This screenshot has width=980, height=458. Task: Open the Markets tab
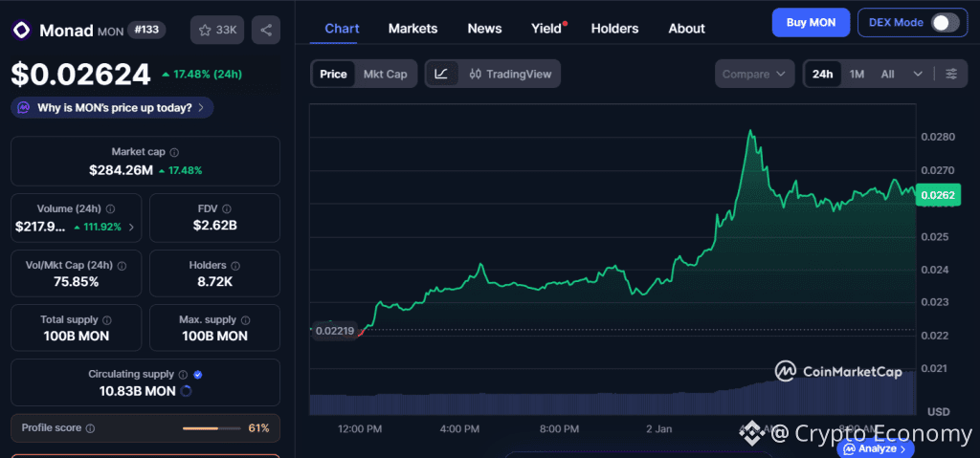(x=412, y=28)
